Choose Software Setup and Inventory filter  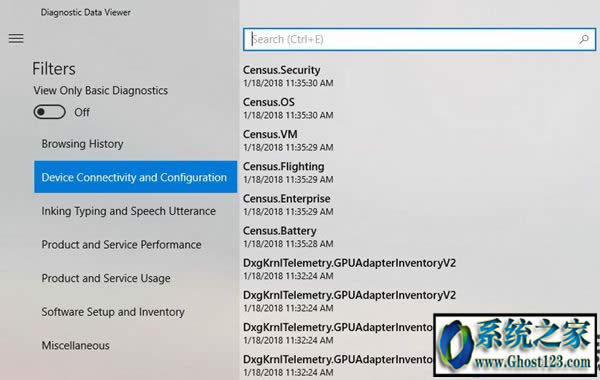[x=113, y=312]
